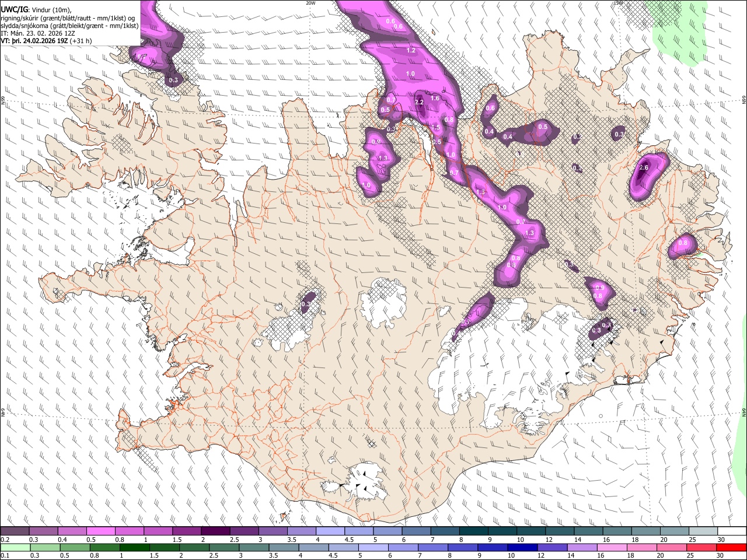This screenshot has height=560, width=747.
Task: Click the '1.2' snowfall value in the northern band
Action: click(x=411, y=51)
